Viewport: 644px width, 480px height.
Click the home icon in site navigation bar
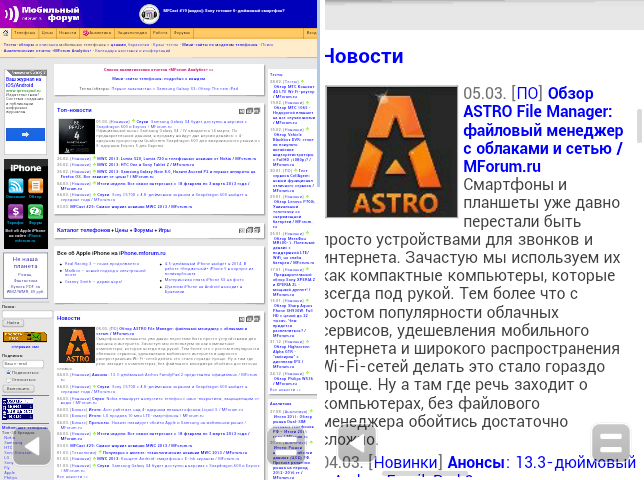[x=6, y=33]
